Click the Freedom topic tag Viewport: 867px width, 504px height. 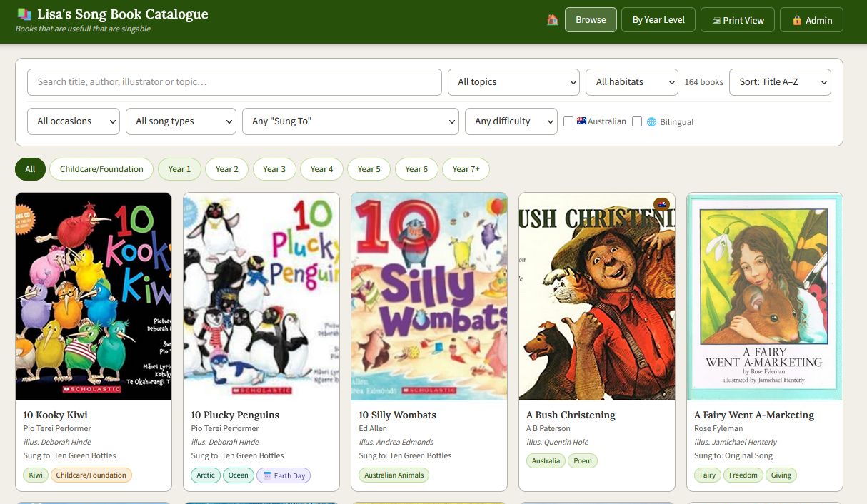tap(743, 475)
